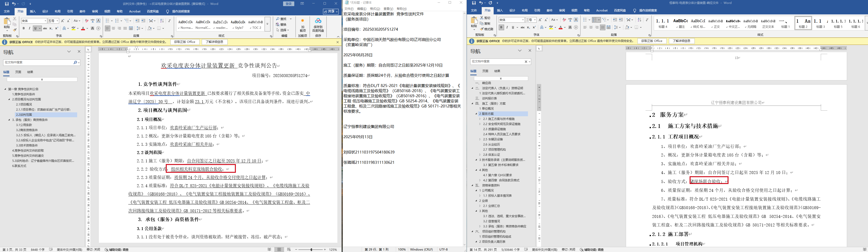
Task: Click the Shrink Font icon in the right Word window
Action: (546, 20)
